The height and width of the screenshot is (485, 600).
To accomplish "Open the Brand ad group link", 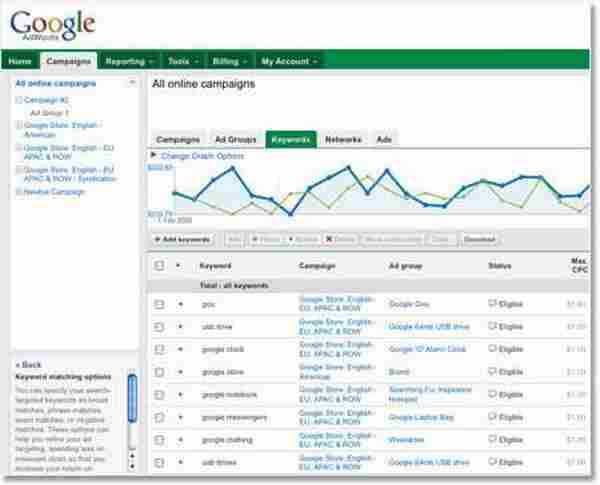I will click(x=399, y=372).
